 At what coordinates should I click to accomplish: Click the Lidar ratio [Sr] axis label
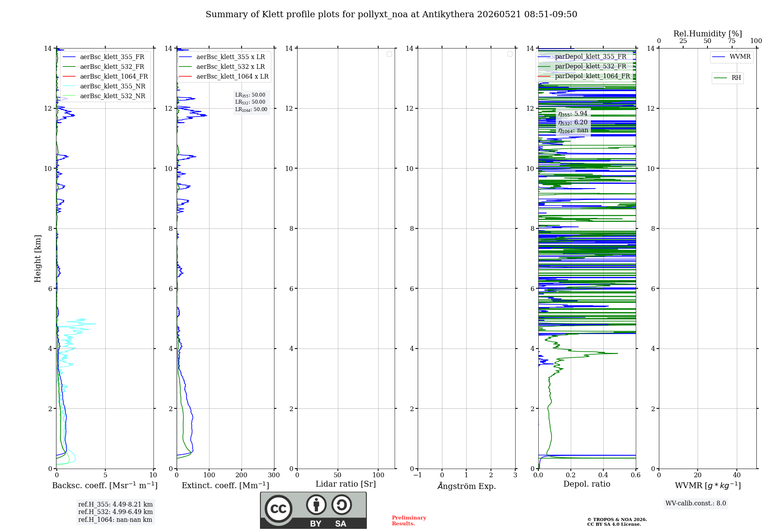(346, 484)
